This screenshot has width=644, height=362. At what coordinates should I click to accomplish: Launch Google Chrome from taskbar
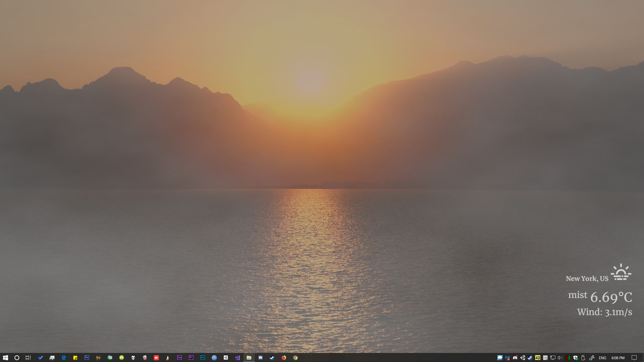(295, 357)
